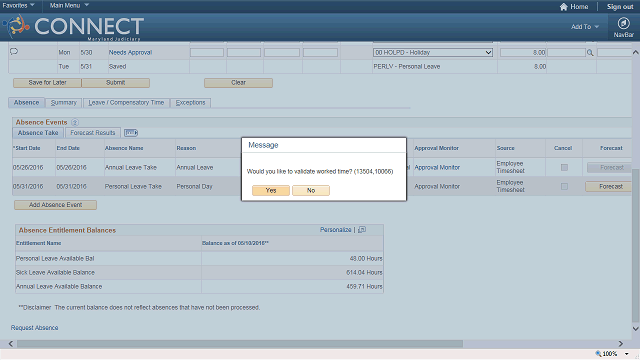This screenshot has width=640, height=360.
Task: Click the vertical scrollbar down arrow
Action: tap(636, 329)
